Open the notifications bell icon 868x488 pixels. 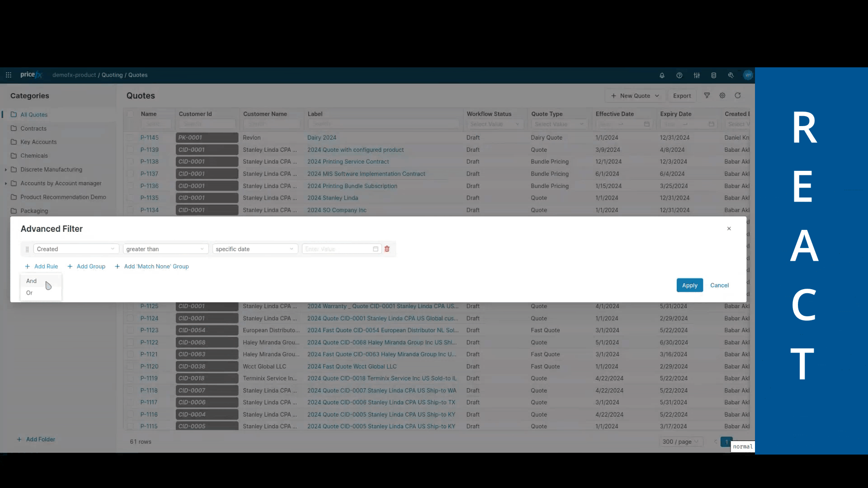pos(662,75)
